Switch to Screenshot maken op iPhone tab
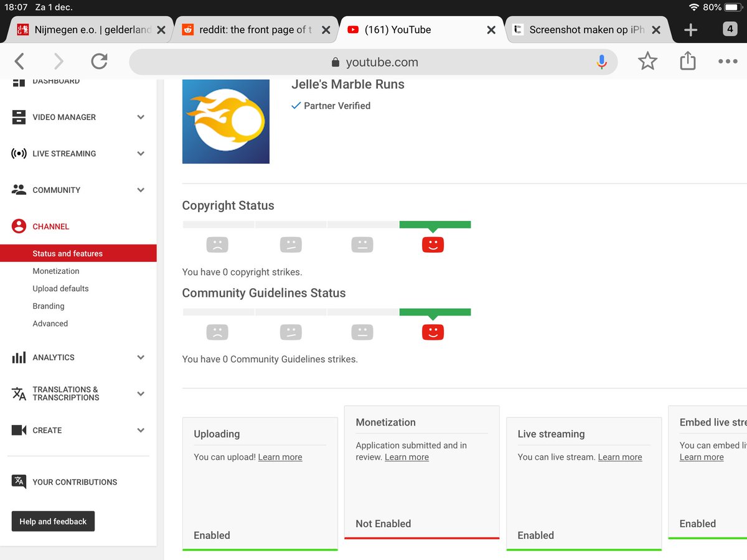Screen dimensions: 747x560 pos(587,29)
